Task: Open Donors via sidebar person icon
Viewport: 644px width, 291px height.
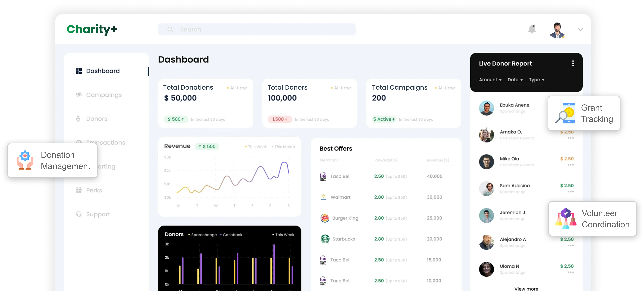Action: tap(78, 119)
